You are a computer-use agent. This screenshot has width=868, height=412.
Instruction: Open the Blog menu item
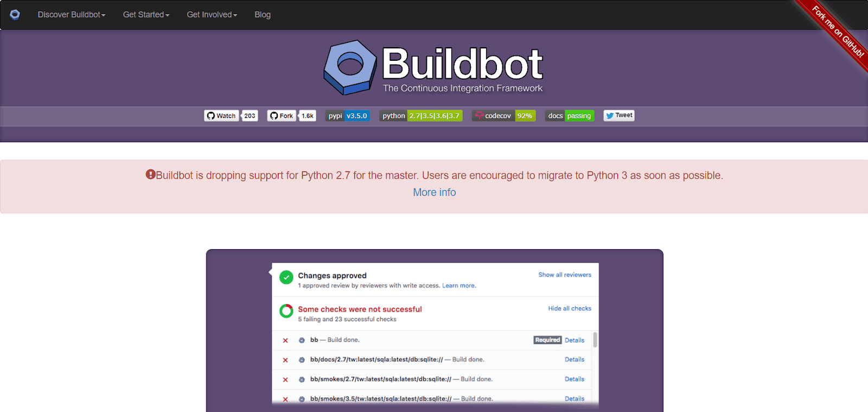[263, 15]
